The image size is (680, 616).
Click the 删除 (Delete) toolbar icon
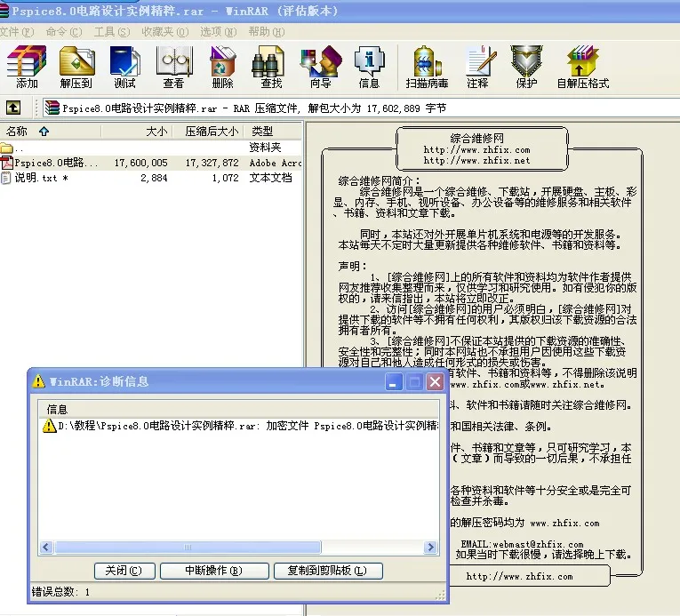223,67
